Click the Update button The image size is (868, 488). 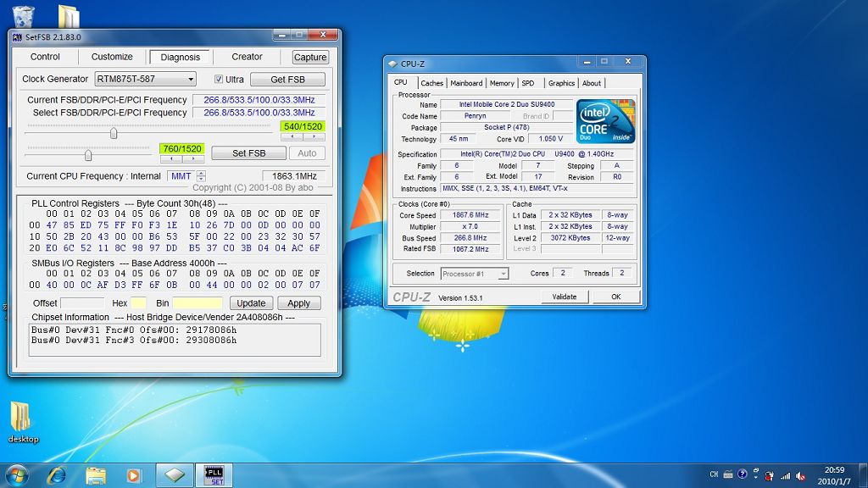251,303
